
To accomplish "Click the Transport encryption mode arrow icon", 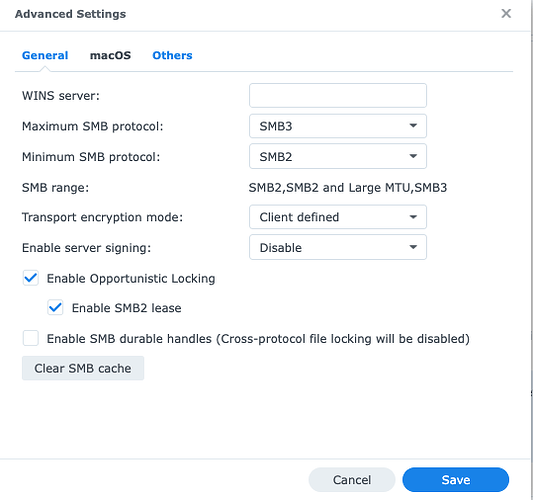I will 413,217.
